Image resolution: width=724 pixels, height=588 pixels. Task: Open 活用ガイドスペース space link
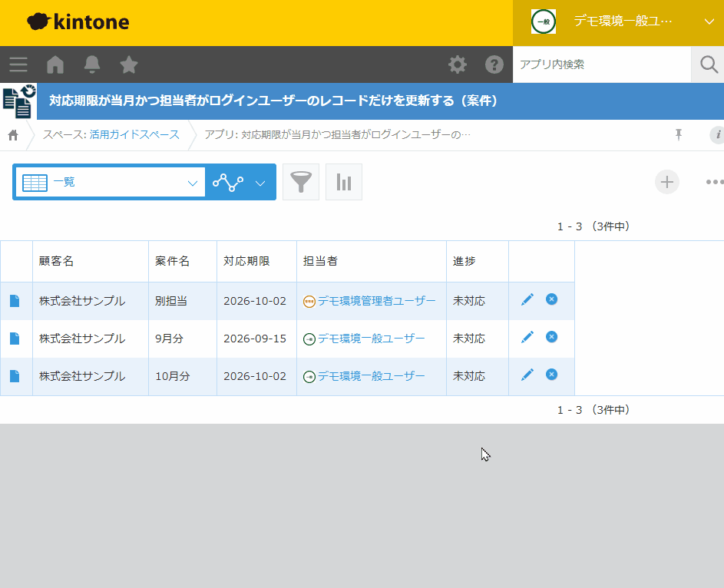pyautogui.click(x=134, y=135)
